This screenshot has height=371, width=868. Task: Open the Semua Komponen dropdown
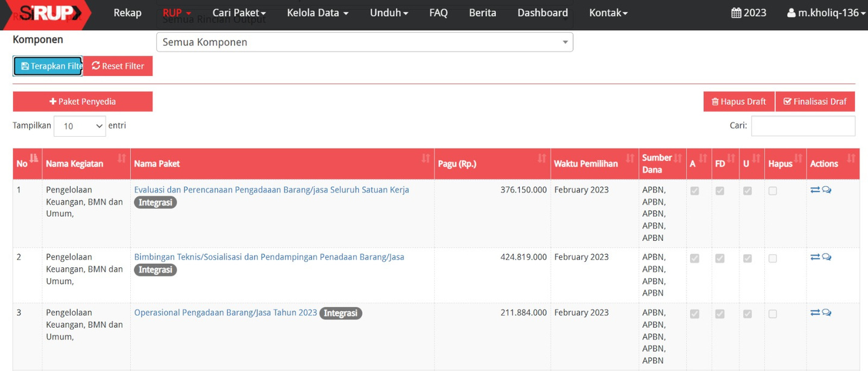click(x=364, y=42)
